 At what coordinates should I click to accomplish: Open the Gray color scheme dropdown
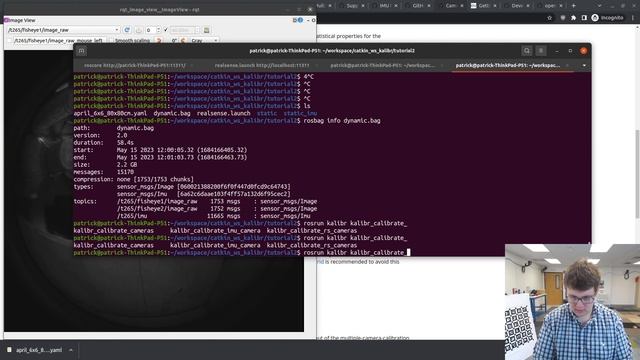point(204,40)
